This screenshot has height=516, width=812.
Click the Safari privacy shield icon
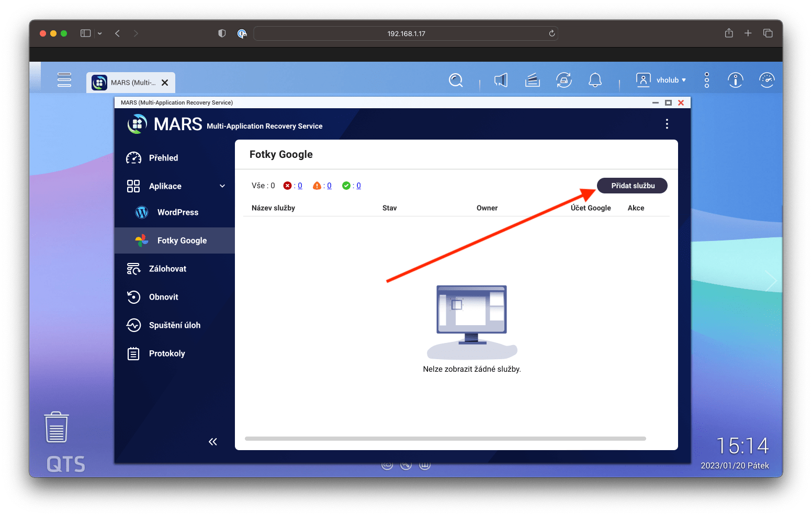[222, 33]
